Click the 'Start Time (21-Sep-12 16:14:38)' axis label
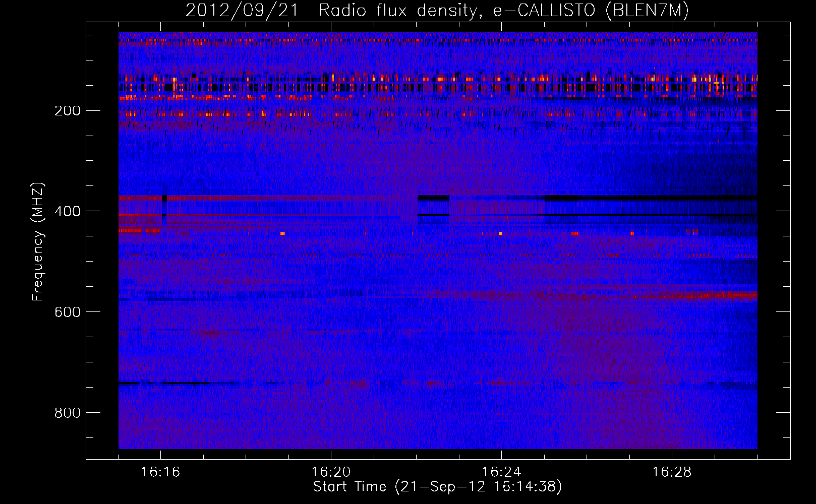Screen dimensions: 816x504 [x=437, y=487]
